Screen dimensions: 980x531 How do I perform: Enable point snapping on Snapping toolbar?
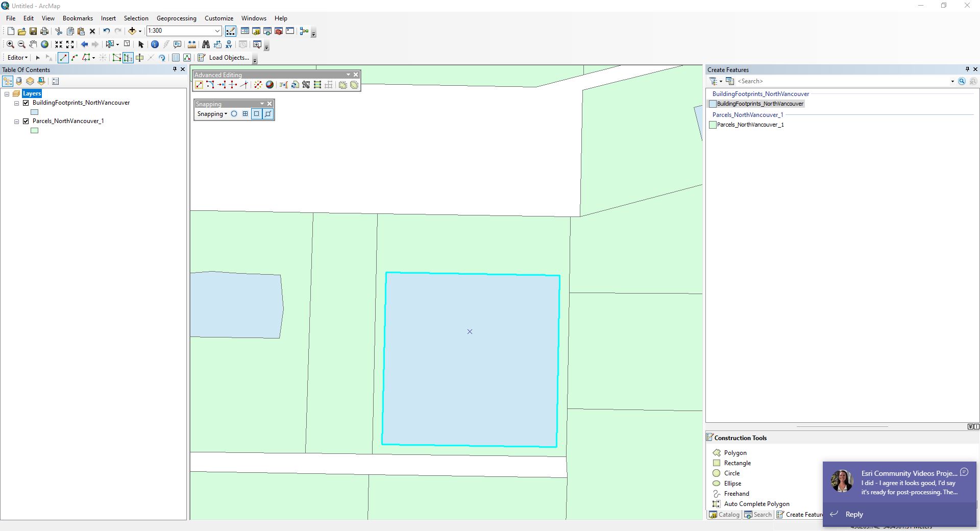[x=234, y=114]
